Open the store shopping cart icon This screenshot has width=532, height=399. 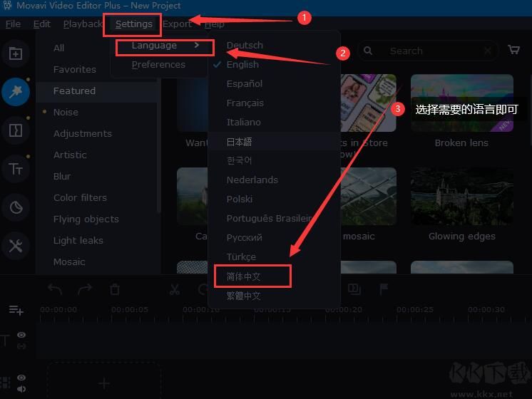coord(513,50)
